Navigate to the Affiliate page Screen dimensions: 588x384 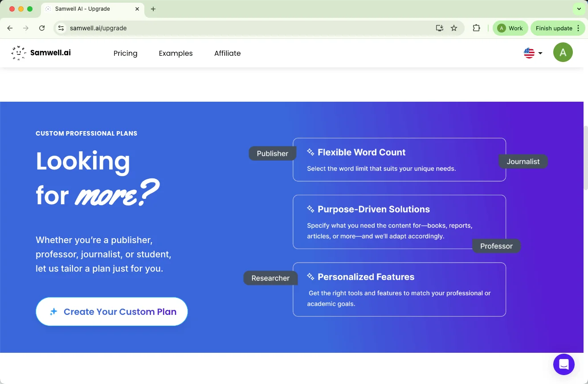pyautogui.click(x=227, y=53)
